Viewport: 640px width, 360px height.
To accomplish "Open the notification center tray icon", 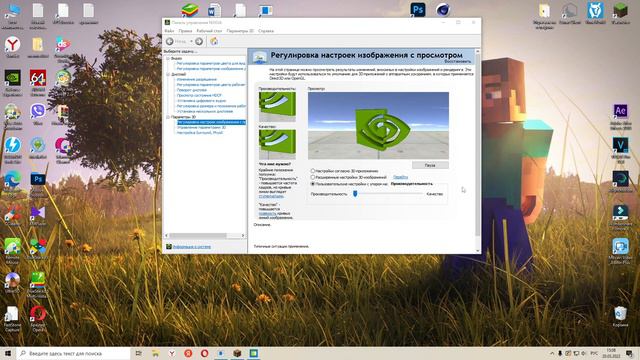I will coord(629,353).
